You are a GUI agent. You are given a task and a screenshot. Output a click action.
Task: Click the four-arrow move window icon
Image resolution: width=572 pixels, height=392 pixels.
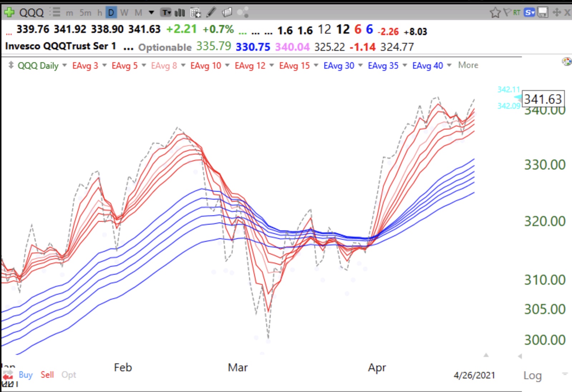pyautogui.click(x=557, y=13)
